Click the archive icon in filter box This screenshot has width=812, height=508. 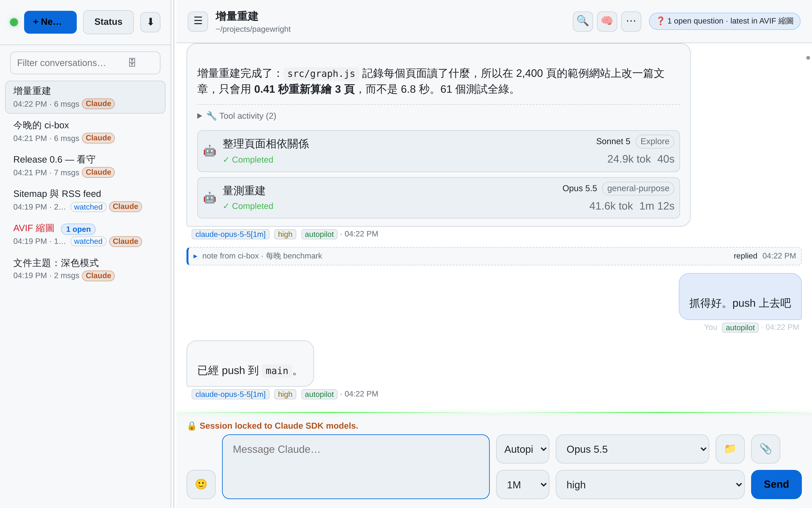132,62
